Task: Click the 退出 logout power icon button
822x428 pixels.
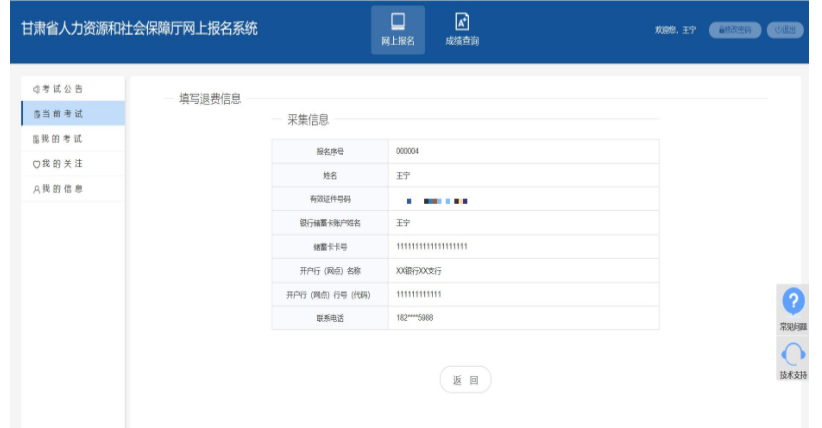Action: click(x=784, y=30)
